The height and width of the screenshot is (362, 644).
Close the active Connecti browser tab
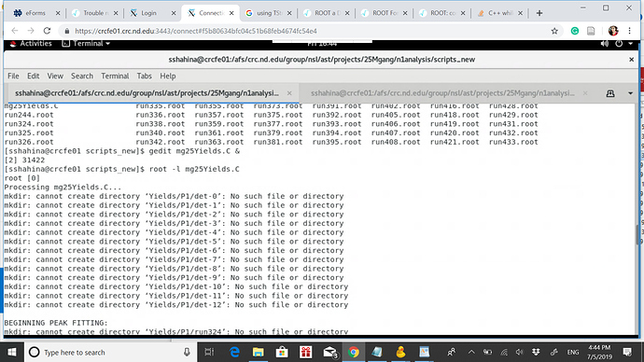231,13
